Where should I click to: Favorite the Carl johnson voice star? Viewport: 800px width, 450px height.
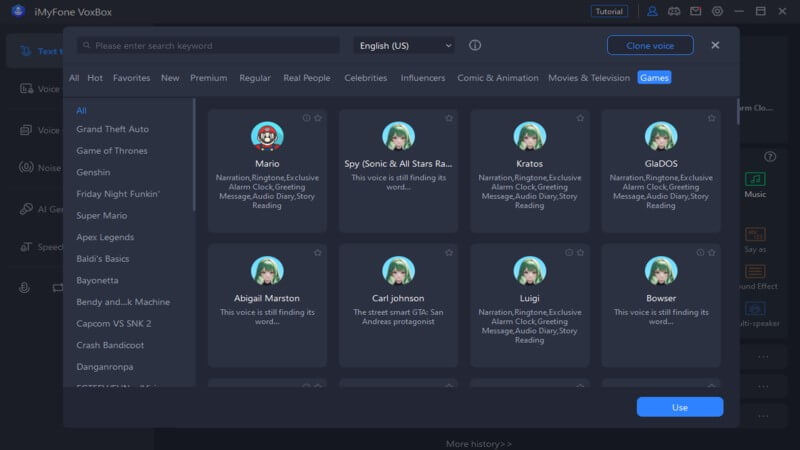click(449, 253)
